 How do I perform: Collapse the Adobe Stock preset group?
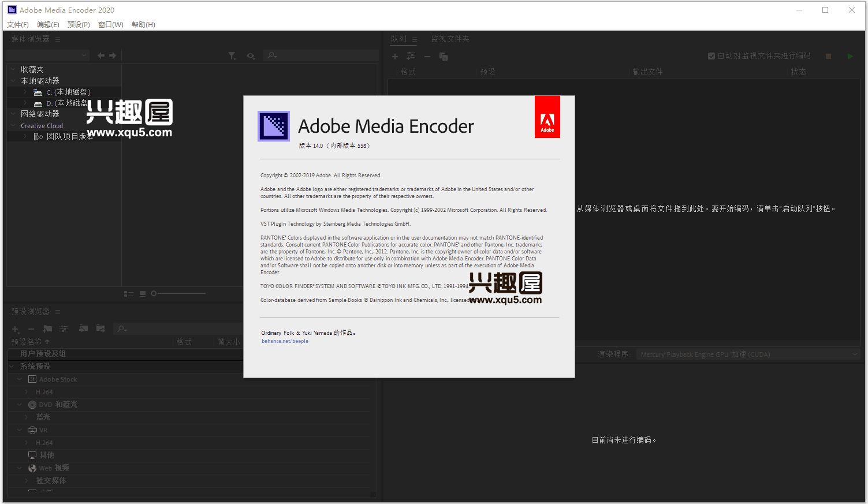click(x=20, y=379)
